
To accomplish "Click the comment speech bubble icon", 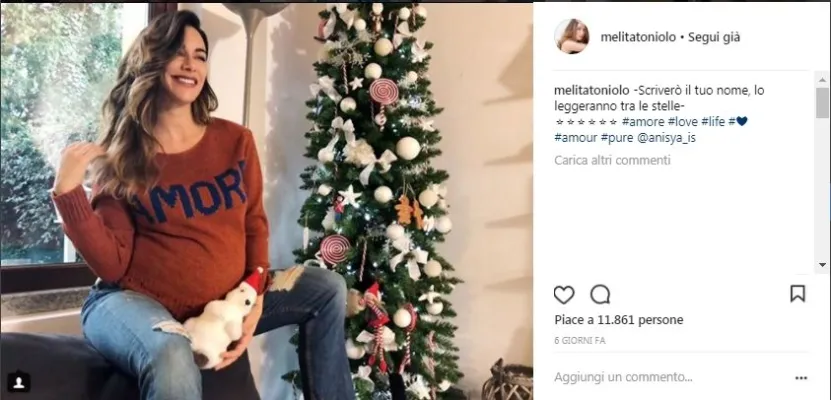I will (x=600, y=294).
